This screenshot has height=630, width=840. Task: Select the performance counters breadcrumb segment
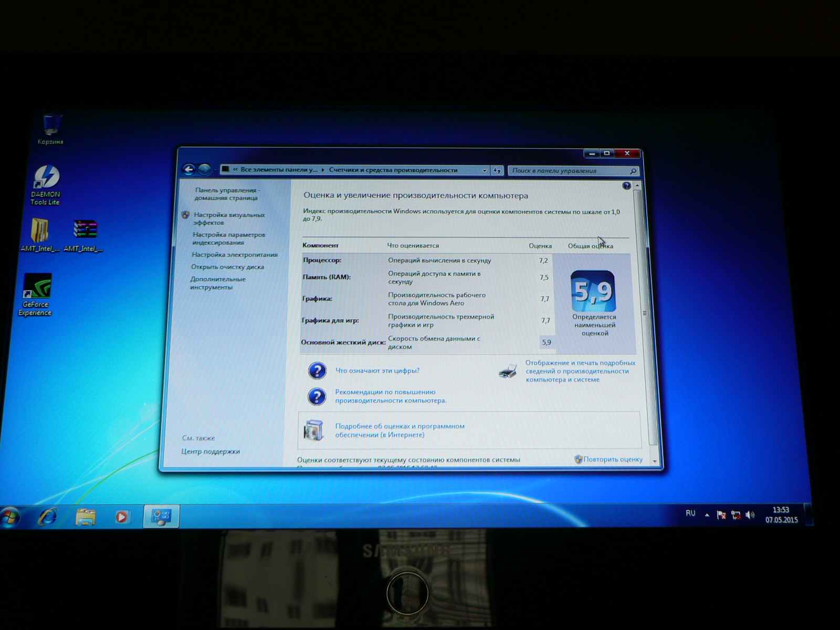(x=393, y=170)
